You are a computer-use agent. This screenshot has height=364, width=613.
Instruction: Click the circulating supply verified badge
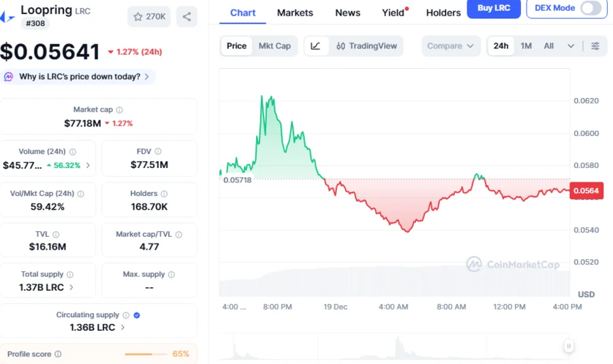tap(137, 315)
